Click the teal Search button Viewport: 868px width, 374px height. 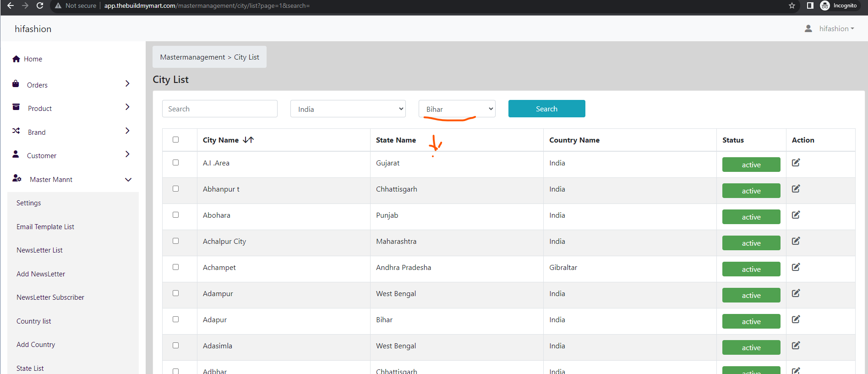click(x=546, y=109)
